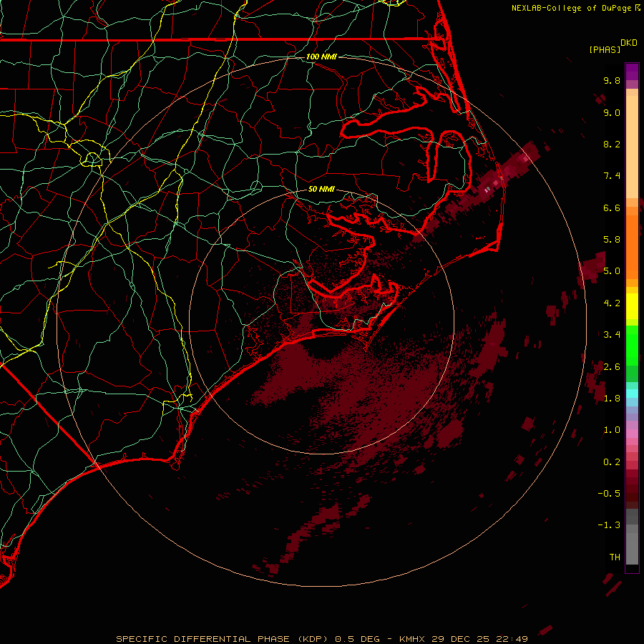Click the Specific Differential Phase (KDP) caption text
Screen dimensions: 644x644
pos(223,639)
